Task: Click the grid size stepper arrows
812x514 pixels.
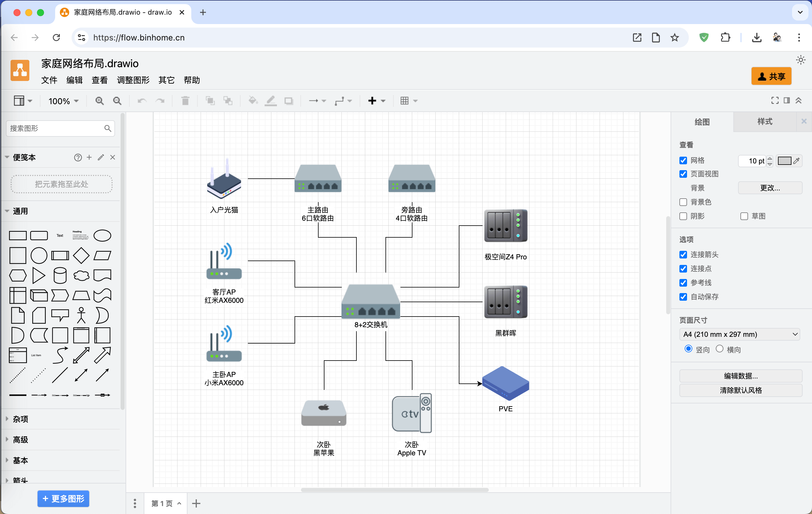Action: (769, 161)
